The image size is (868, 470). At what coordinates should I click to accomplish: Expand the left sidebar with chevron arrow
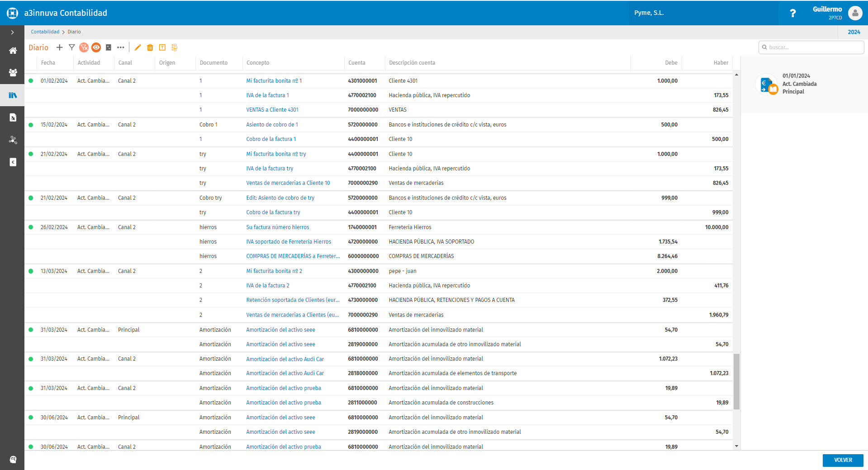pyautogui.click(x=12, y=33)
